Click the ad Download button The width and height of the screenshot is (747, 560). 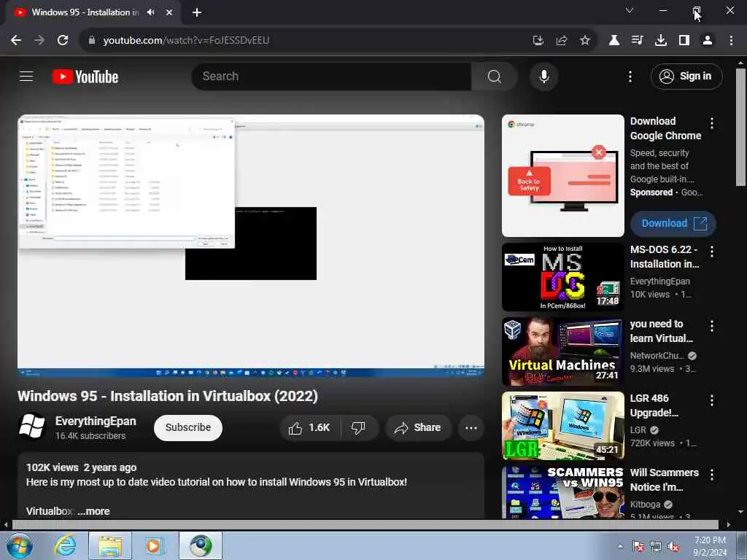pos(673,223)
